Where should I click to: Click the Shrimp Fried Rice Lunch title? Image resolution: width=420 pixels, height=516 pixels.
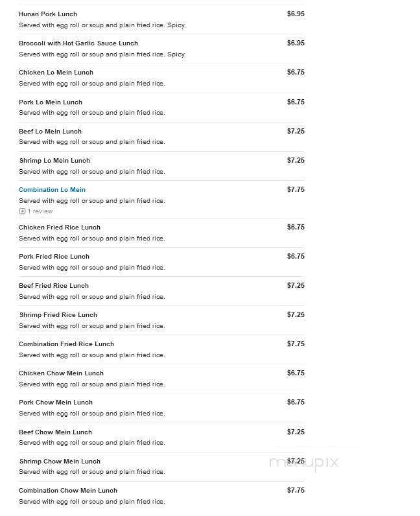pos(58,315)
